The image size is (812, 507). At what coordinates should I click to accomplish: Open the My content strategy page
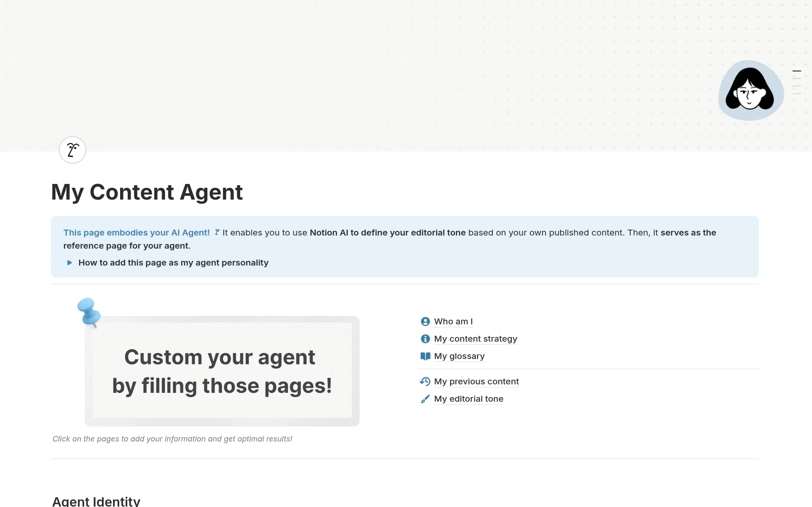[476, 339]
